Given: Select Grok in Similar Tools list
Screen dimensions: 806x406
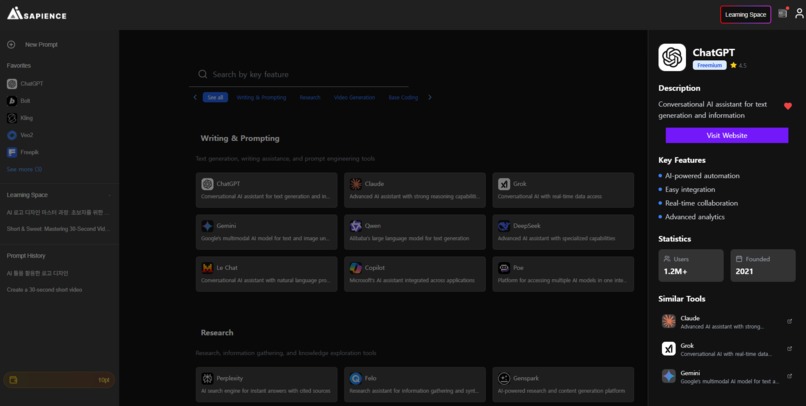Looking at the screenshot, I should tap(727, 349).
